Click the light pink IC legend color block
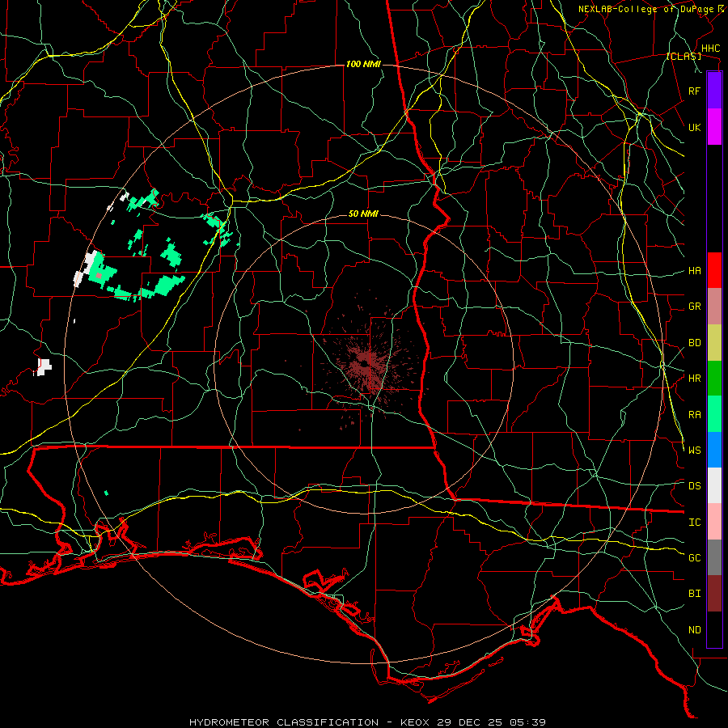The image size is (728, 728). coord(714,522)
